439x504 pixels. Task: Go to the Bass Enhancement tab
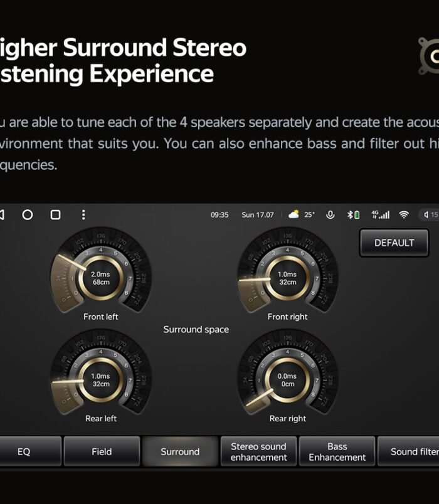coord(337,451)
